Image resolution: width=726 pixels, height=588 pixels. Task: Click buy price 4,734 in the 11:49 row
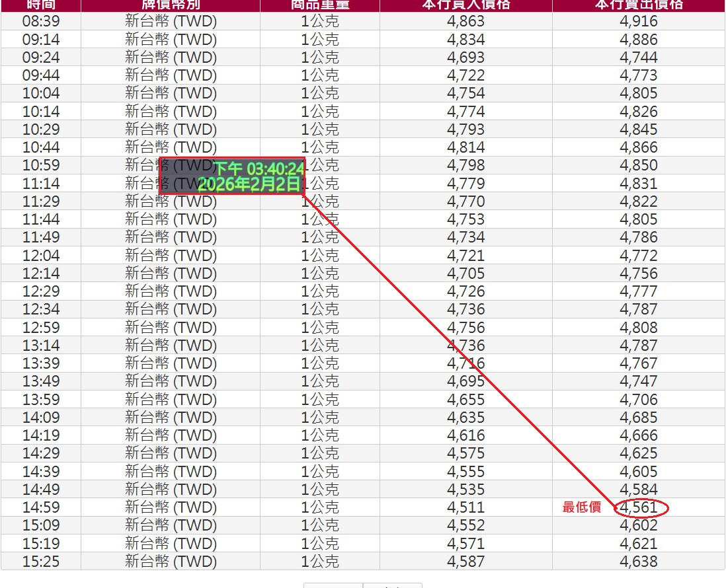(x=465, y=237)
